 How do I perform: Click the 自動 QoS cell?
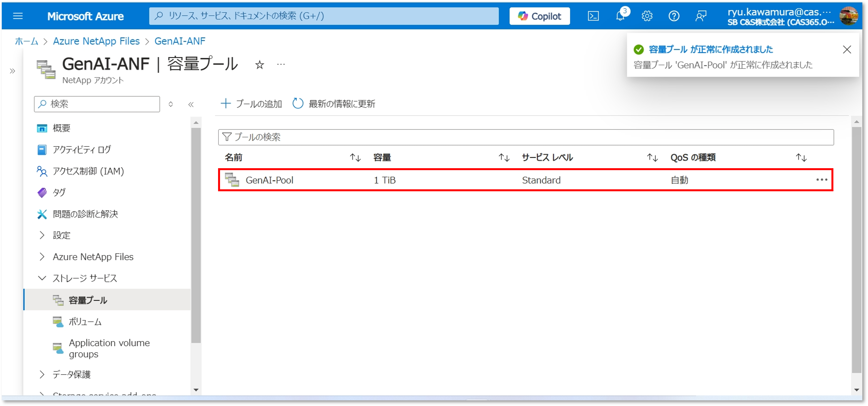point(679,180)
